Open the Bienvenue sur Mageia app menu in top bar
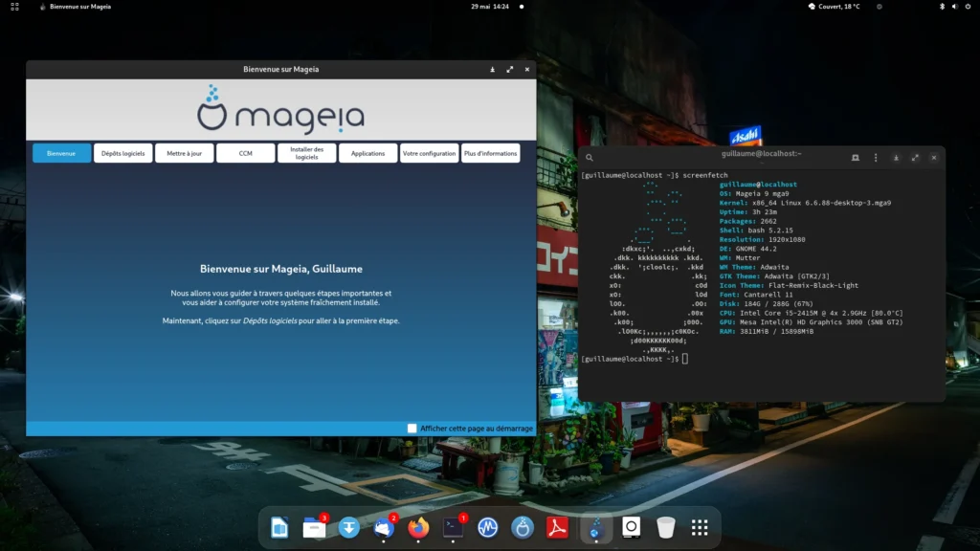 tap(75, 7)
